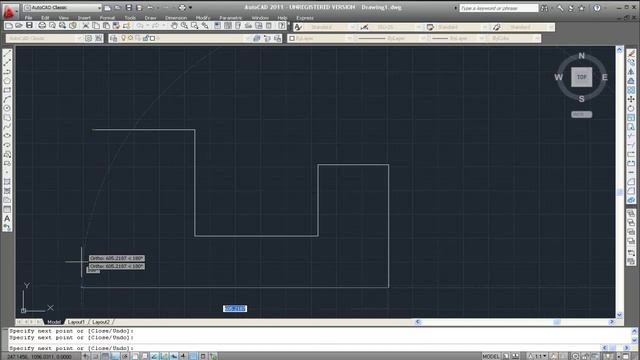The height and width of the screenshot is (360, 640).
Task: Open the Format menu
Action: (107, 18)
